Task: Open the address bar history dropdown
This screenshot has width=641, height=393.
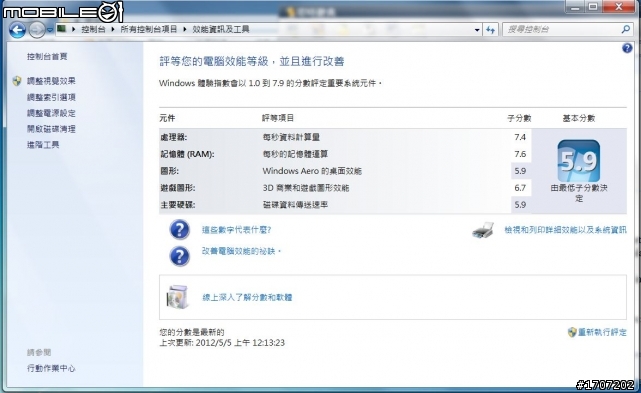Action: [x=477, y=30]
